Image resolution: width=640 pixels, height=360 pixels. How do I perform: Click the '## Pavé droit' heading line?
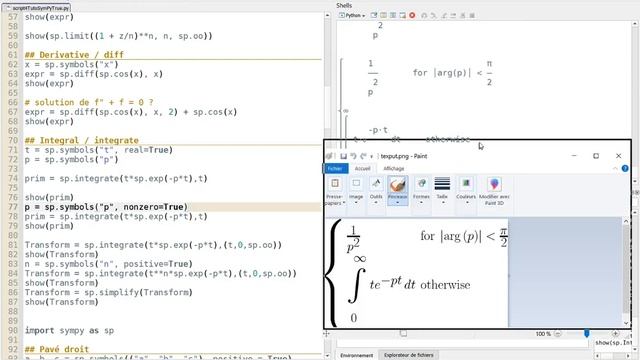tap(57, 349)
